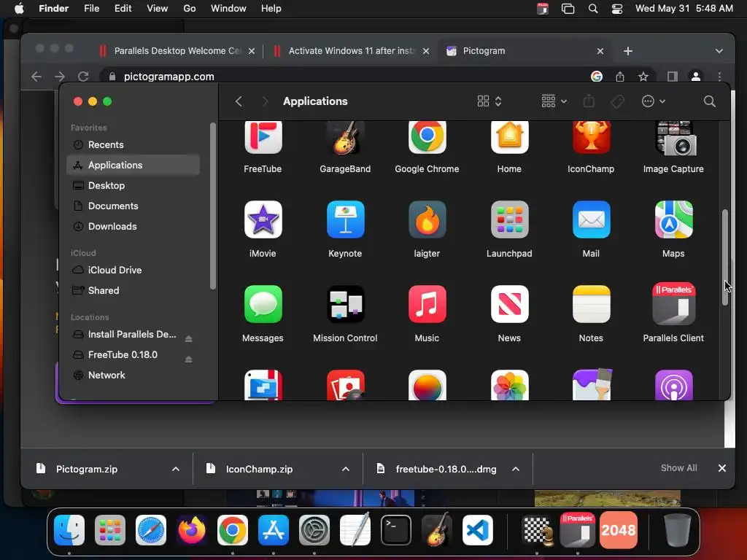Select the Podcasts app icon in bottom row

coord(673,385)
